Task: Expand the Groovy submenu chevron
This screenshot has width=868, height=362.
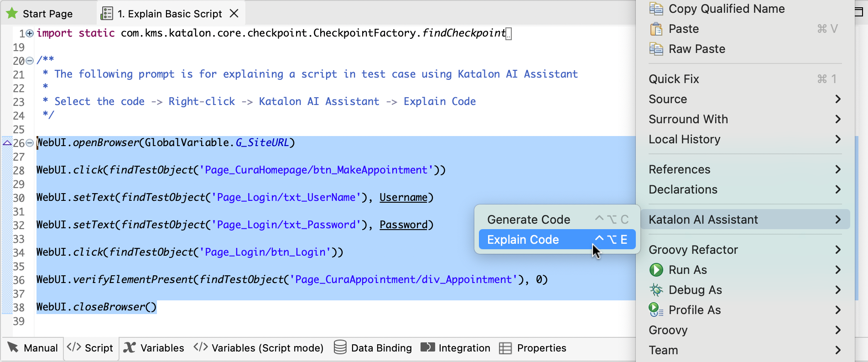Action: tap(838, 330)
